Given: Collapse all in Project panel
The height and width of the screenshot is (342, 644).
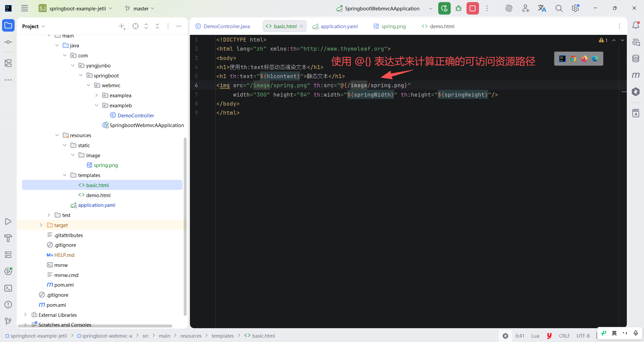Looking at the screenshot, I should pyautogui.click(x=157, y=26).
